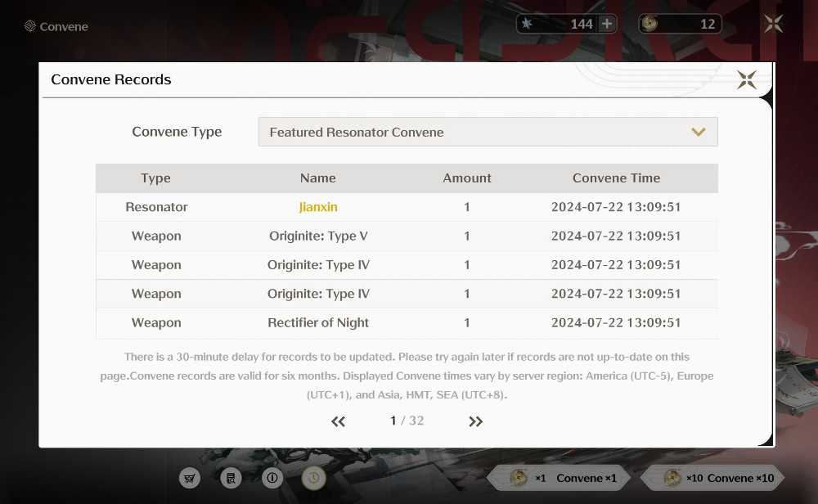Click the convene history clock icon
818x504 pixels.
pyautogui.click(x=313, y=477)
